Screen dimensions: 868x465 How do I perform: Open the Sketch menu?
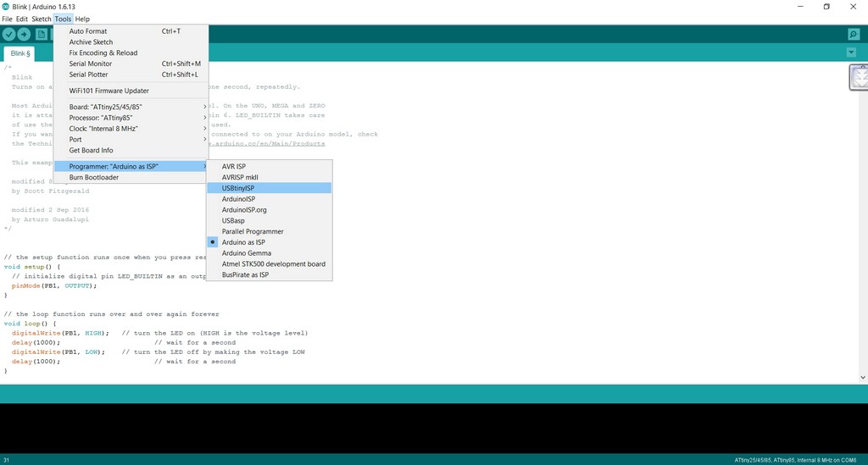click(41, 19)
